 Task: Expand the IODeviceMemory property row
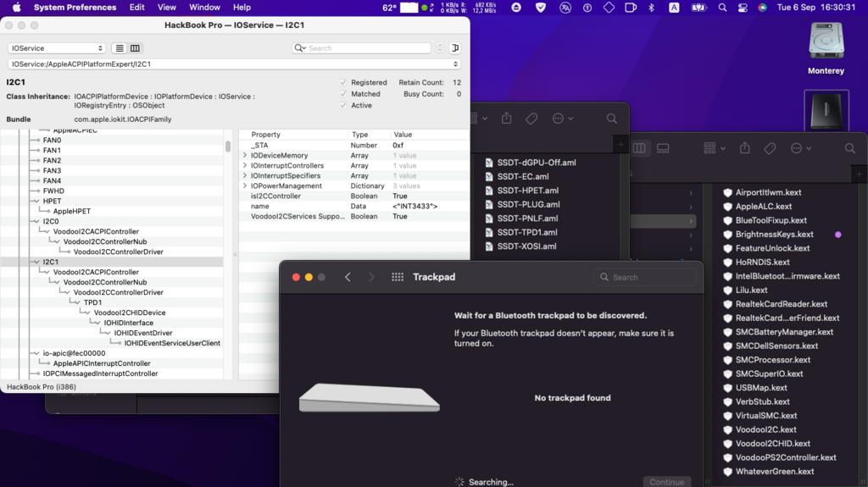pos(245,156)
